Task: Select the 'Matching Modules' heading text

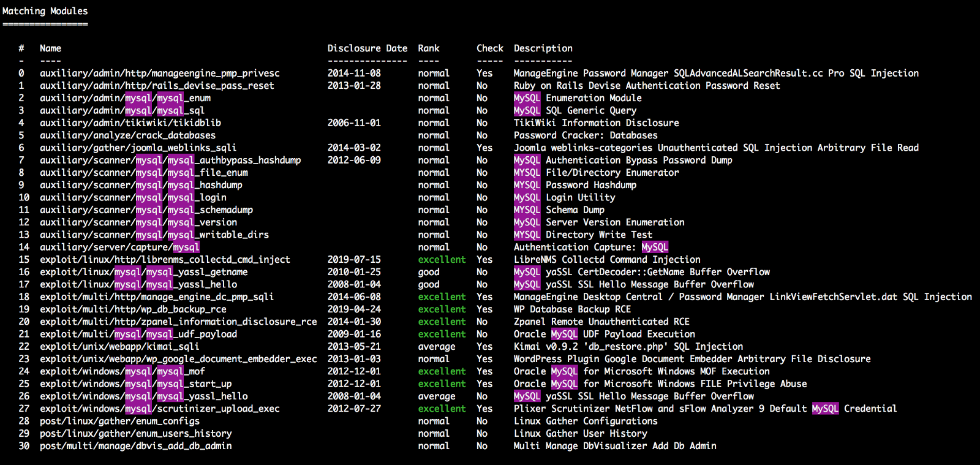Action: [45, 11]
